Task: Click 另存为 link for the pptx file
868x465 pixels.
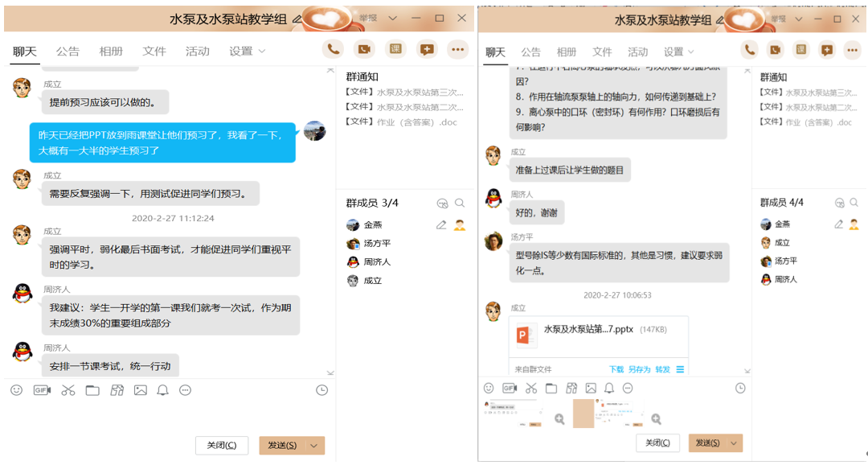Action: pyautogui.click(x=639, y=369)
